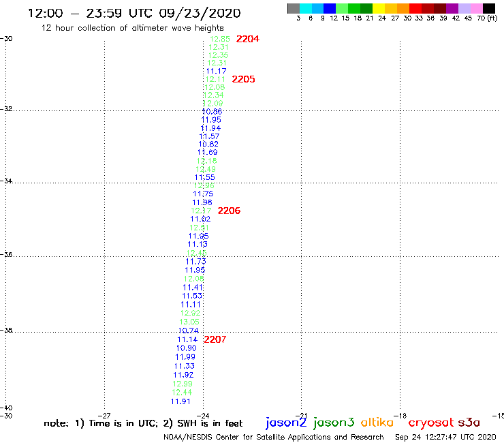Click the wave height value 12.85
The image size is (504, 443).
click(x=220, y=39)
